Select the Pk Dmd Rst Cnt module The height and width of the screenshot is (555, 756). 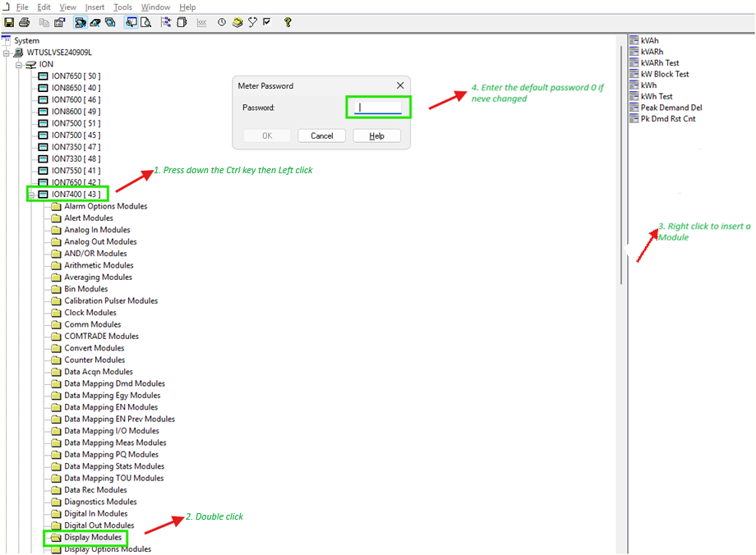pos(668,119)
